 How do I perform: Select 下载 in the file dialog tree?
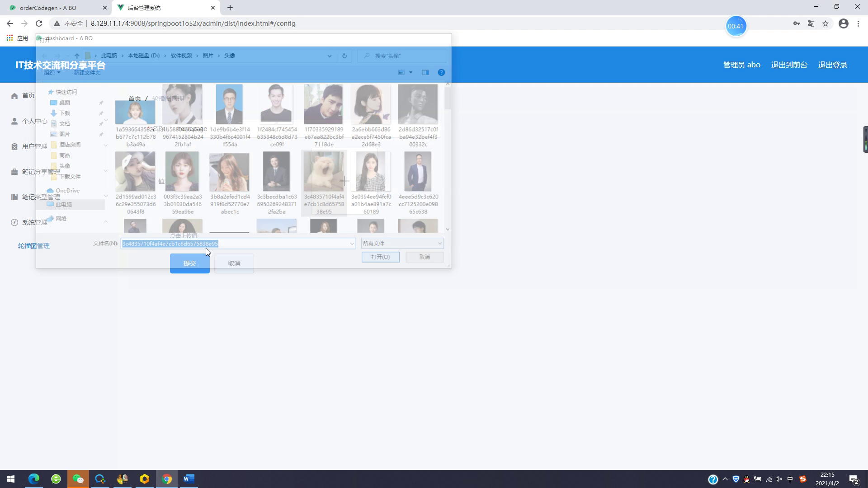click(x=65, y=113)
